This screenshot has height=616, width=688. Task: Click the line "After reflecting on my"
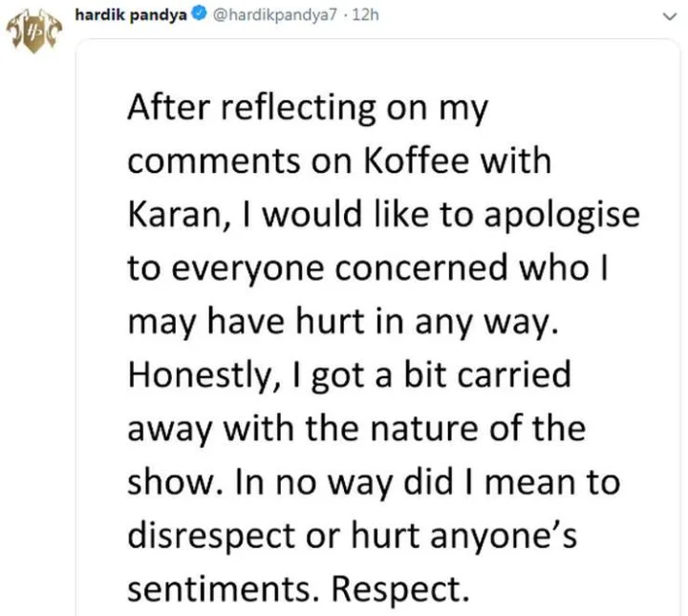(x=308, y=108)
